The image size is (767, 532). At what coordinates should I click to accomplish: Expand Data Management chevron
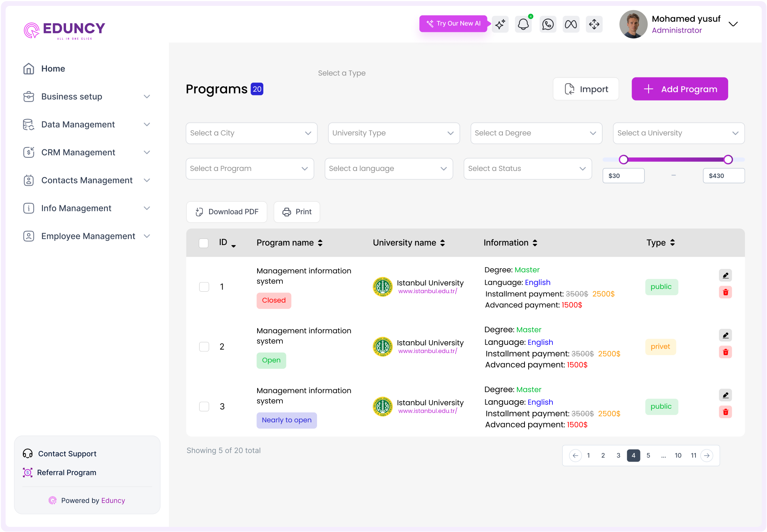click(x=147, y=124)
